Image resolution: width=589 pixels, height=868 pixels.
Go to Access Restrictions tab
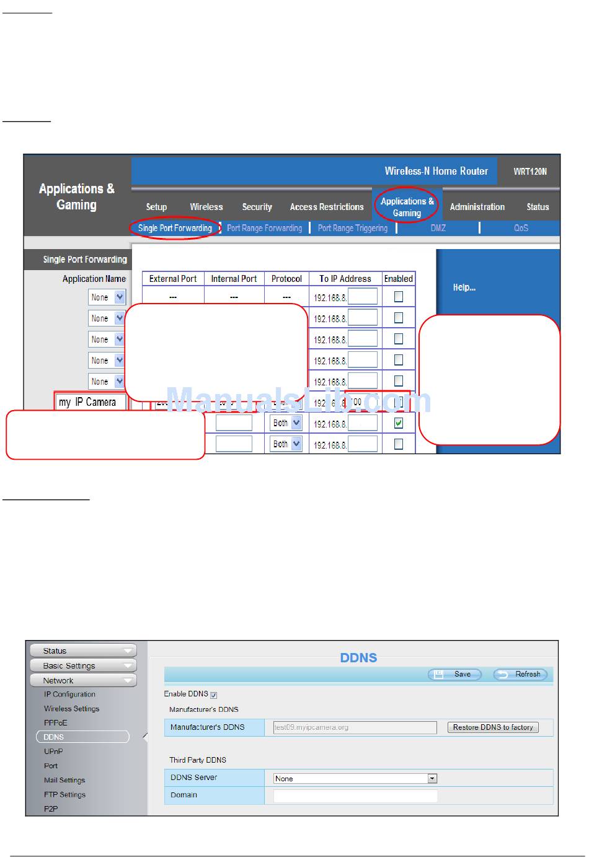click(327, 207)
